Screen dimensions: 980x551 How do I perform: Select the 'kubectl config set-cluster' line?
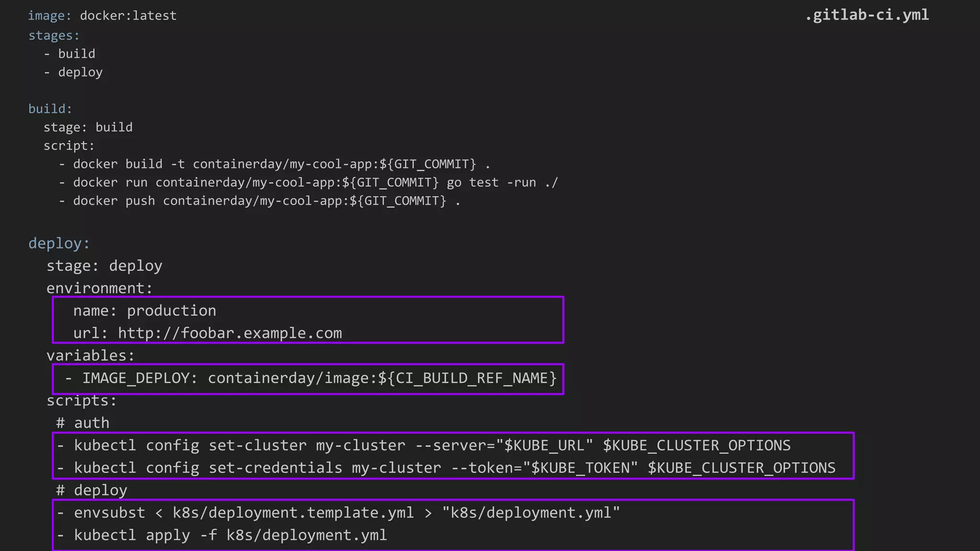[x=424, y=446]
